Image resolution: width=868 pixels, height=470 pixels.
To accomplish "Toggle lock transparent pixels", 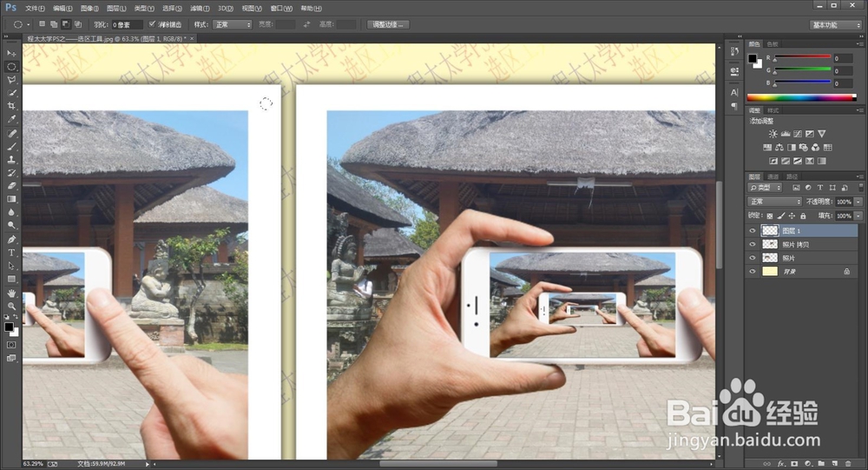I will (769, 215).
